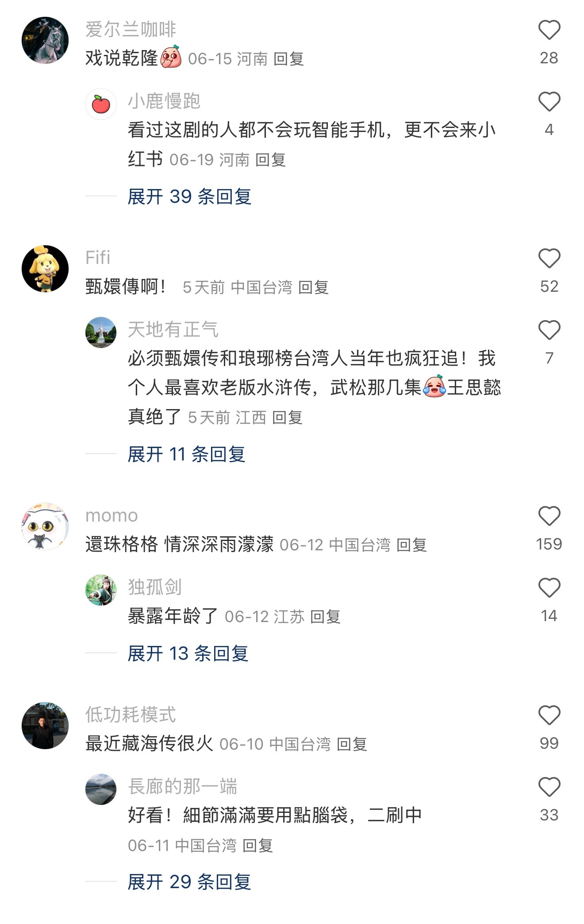Expand 11 replies under Fifi's comment
584x924 pixels.
(x=186, y=454)
